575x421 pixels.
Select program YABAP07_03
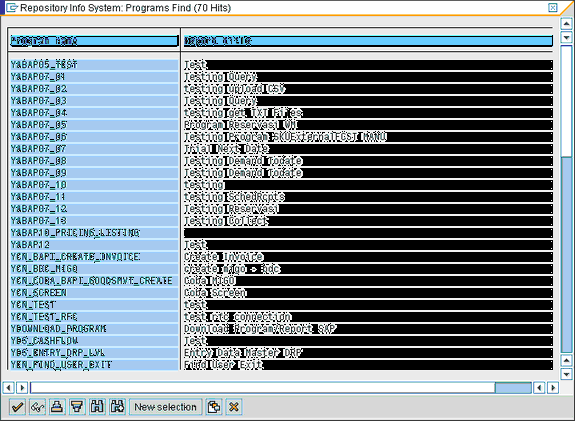tap(94, 100)
